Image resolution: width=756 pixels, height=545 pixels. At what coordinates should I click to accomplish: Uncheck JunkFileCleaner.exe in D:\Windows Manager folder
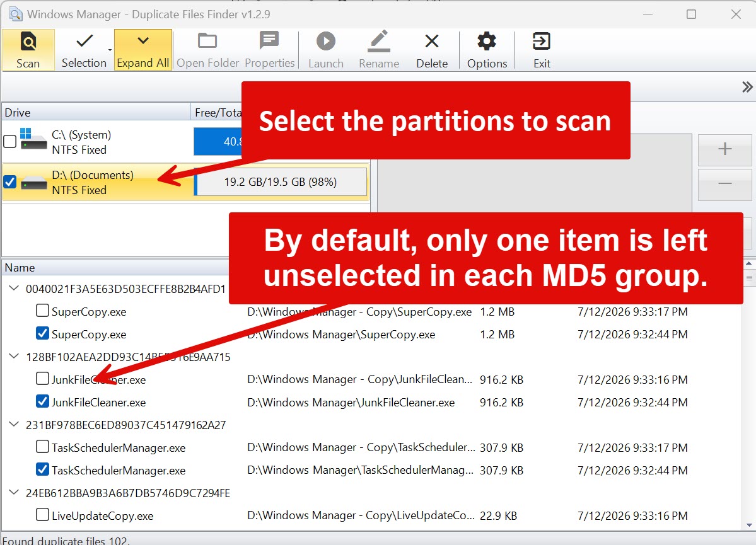[42, 401]
